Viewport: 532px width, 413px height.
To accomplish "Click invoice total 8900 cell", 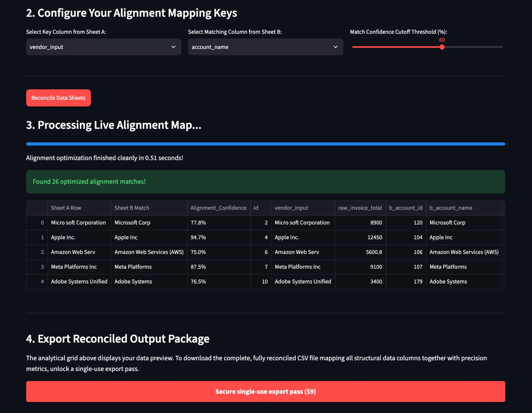I will point(360,223).
